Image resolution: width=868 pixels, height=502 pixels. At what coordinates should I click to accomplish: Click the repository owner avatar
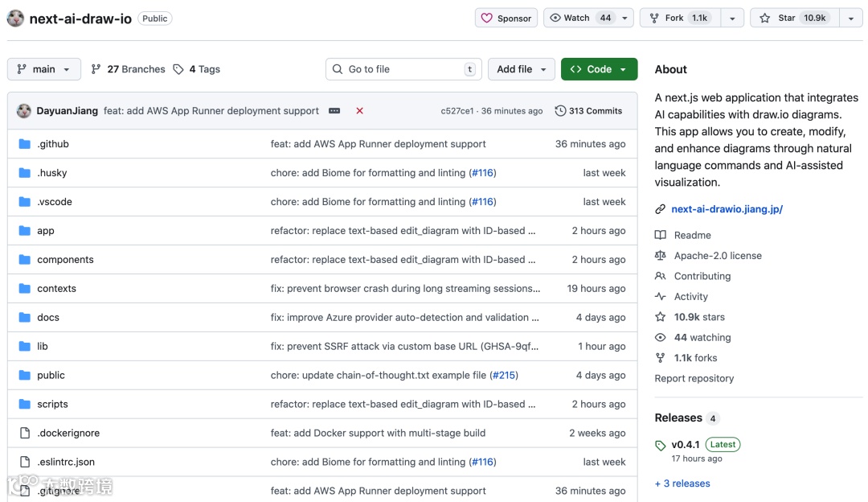tap(15, 19)
